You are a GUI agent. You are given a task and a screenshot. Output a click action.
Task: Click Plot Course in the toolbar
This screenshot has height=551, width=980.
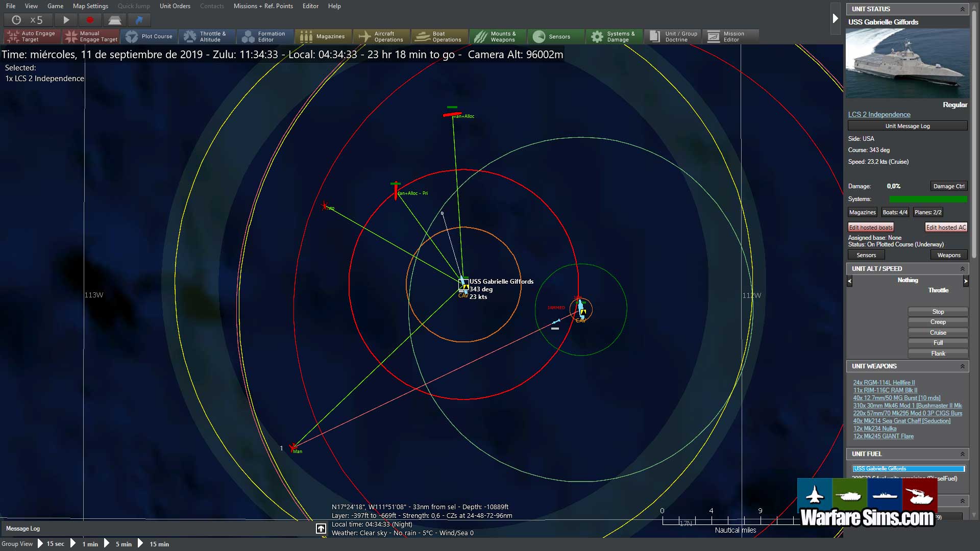point(150,36)
